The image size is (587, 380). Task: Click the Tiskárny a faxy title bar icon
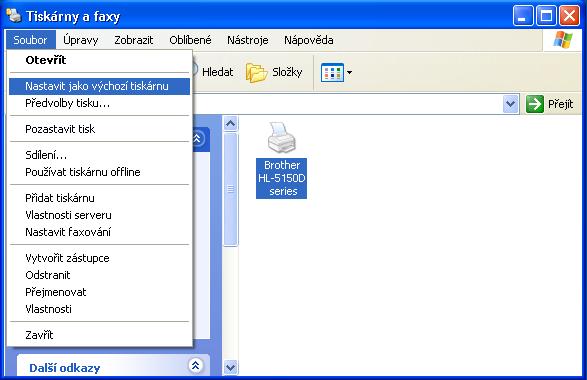tap(14, 15)
